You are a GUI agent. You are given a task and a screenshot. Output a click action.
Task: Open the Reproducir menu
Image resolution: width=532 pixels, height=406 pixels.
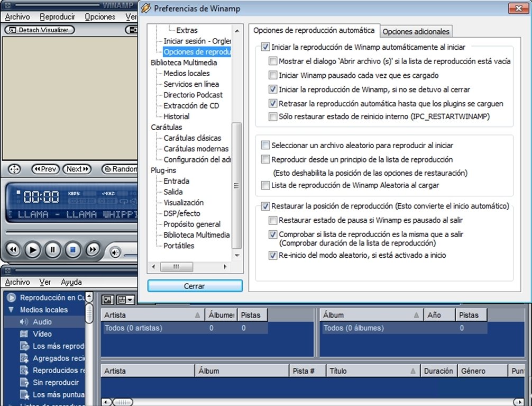tap(57, 16)
